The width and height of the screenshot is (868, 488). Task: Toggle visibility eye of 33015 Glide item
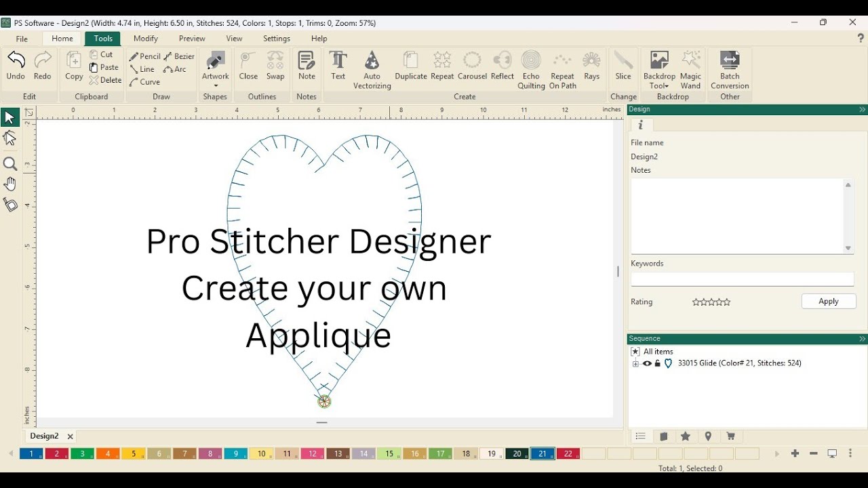(x=647, y=364)
